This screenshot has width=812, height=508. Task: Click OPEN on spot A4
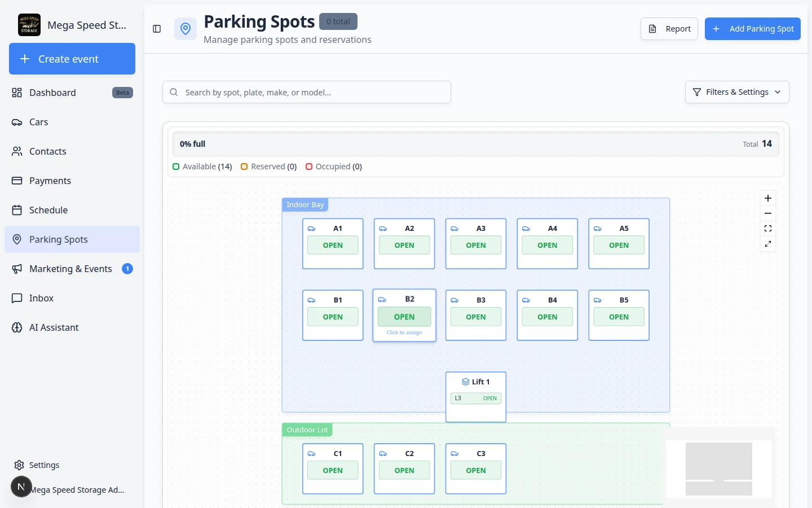548,246
